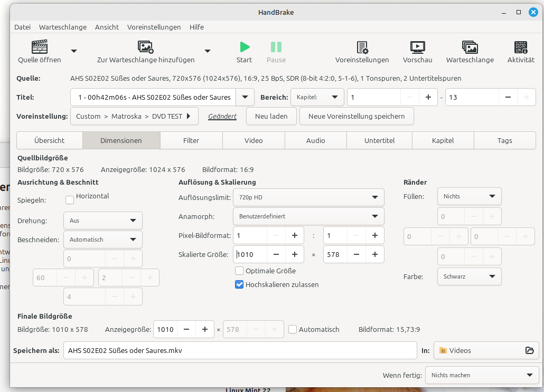Switch to the Audio tab
Viewport: 544px width, 392px height.
pos(316,140)
